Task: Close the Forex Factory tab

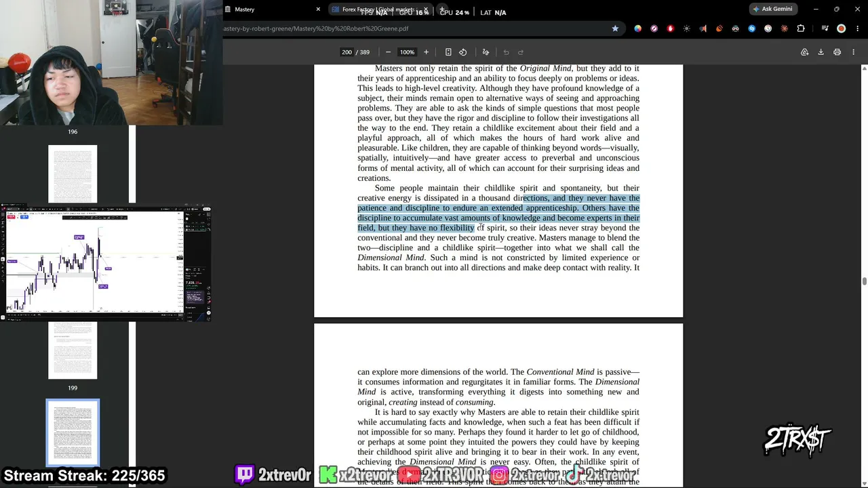Action: click(x=426, y=9)
